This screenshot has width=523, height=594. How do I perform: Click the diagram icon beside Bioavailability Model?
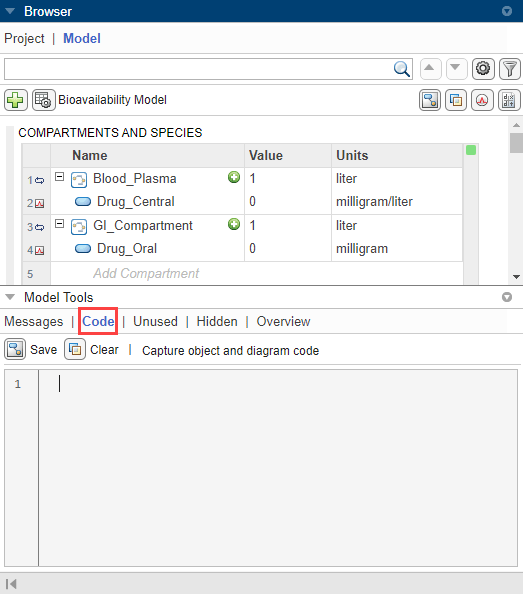point(429,100)
